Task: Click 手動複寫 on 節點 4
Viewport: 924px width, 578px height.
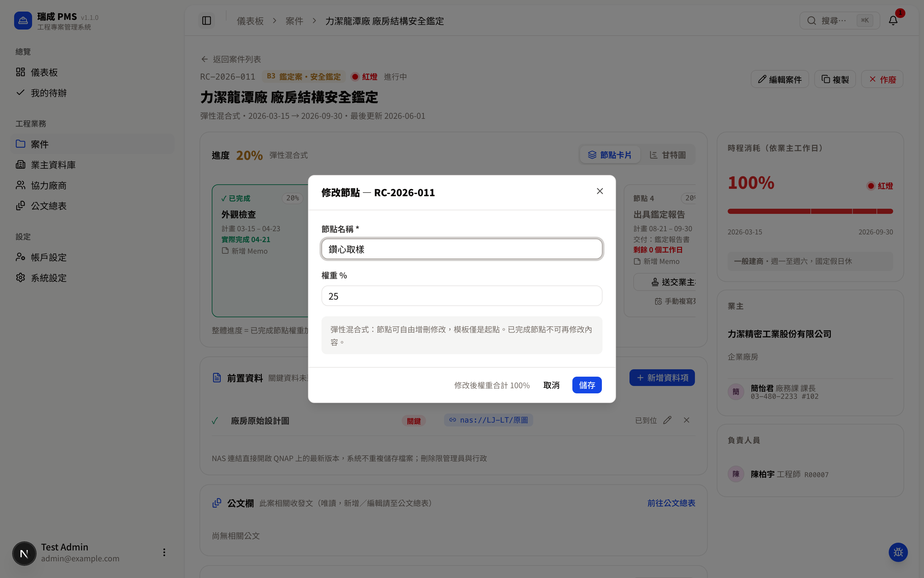Action: click(675, 301)
